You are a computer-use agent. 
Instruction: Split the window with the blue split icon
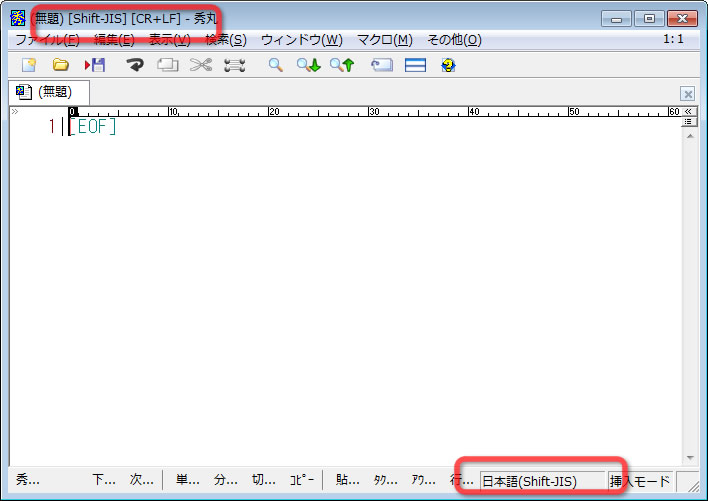point(415,65)
